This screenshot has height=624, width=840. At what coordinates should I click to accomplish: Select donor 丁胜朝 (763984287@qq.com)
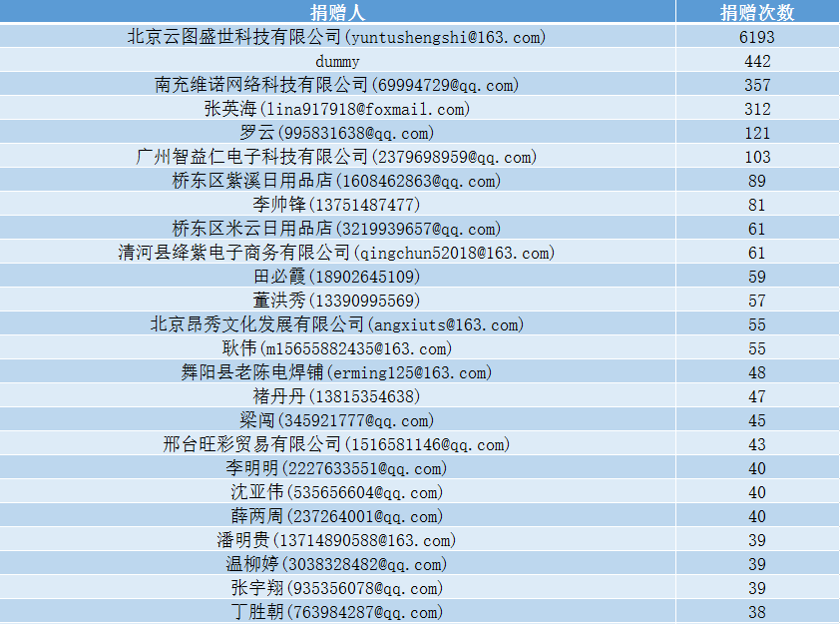point(337,611)
